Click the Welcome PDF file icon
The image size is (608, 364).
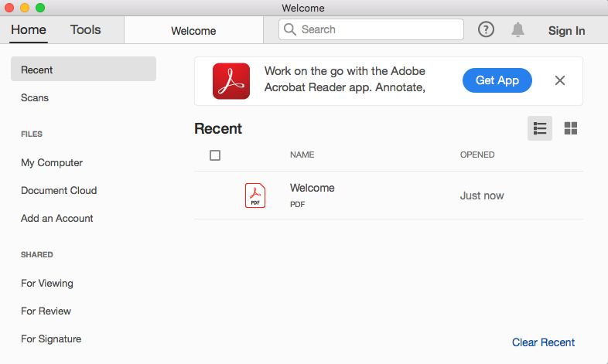click(255, 196)
